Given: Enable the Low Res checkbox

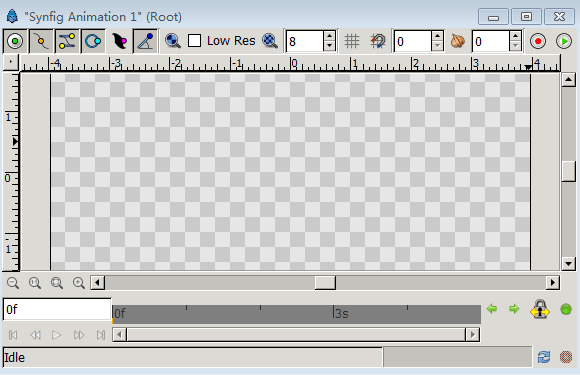Looking at the screenshot, I should [x=195, y=41].
